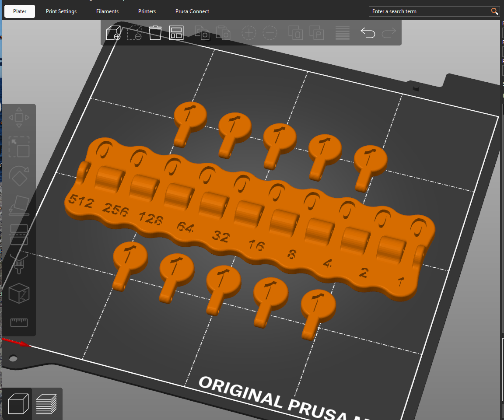Select the Measure ruler tool

(x=19, y=322)
